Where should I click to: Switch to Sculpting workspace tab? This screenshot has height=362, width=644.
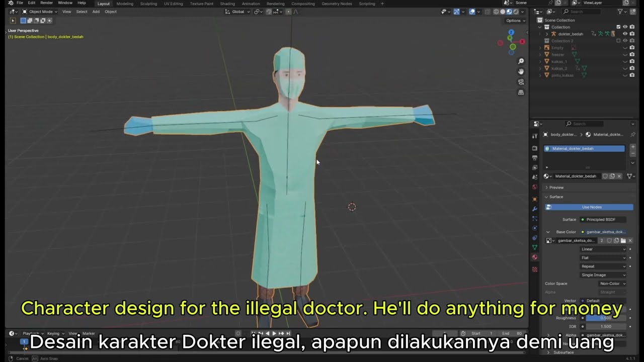coord(148,4)
